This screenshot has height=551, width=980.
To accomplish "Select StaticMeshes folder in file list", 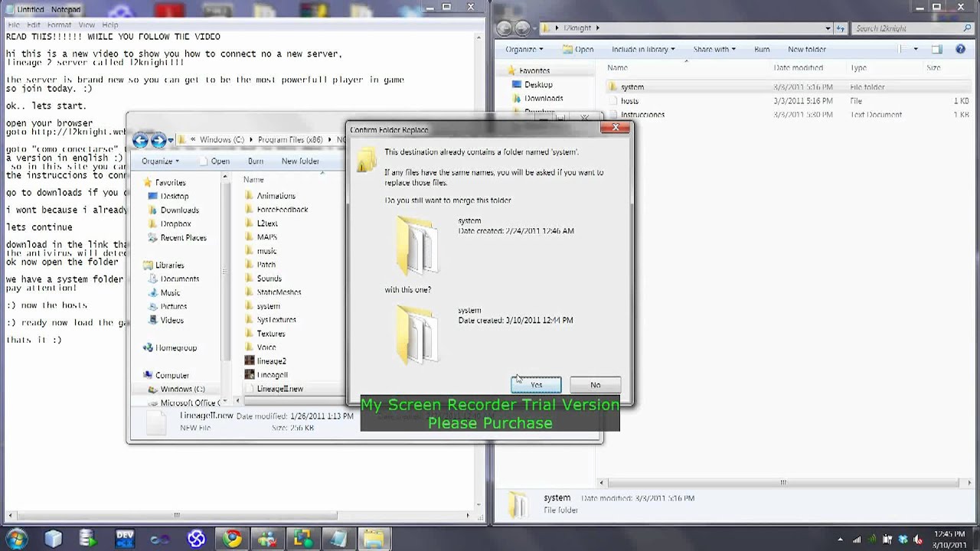I will pos(279,292).
